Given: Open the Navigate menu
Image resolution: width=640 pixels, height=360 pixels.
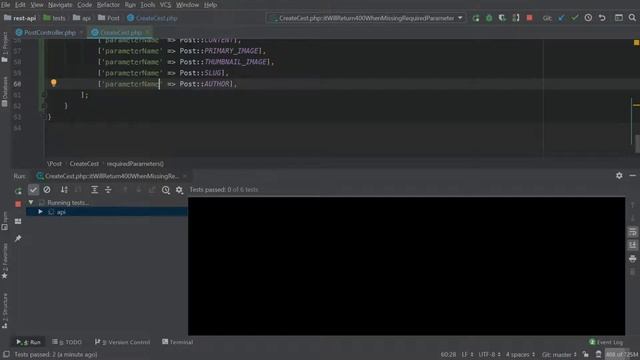Looking at the screenshot, I should click(x=60, y=5).
